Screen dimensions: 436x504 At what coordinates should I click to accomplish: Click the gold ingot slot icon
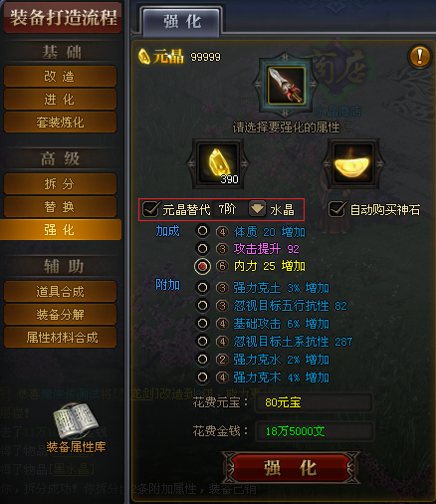click(352, 164)
